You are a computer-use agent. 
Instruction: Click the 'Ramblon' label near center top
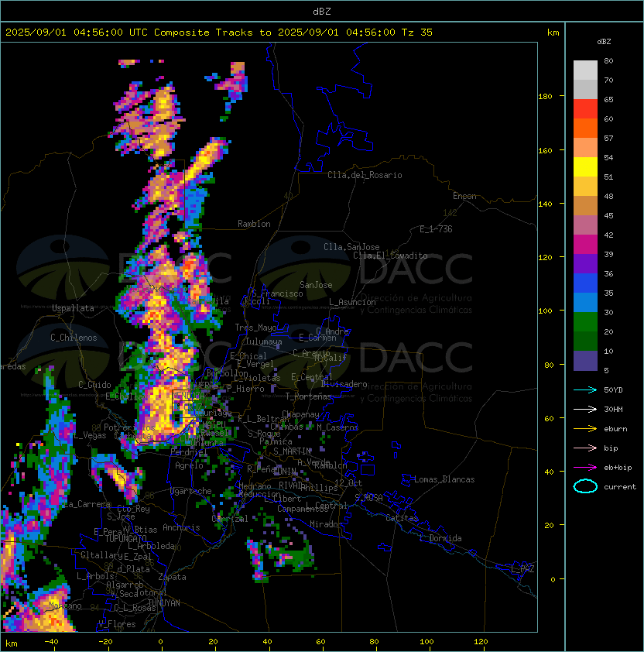254,224
